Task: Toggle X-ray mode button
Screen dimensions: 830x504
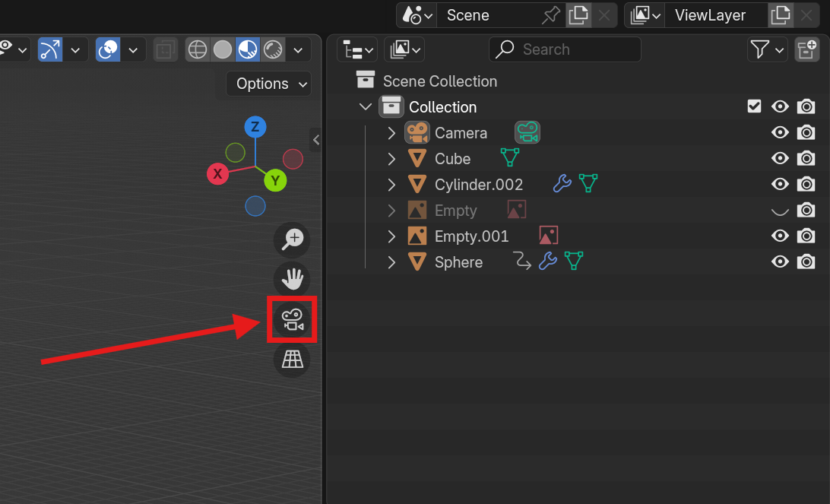Action: coord(165,49)
